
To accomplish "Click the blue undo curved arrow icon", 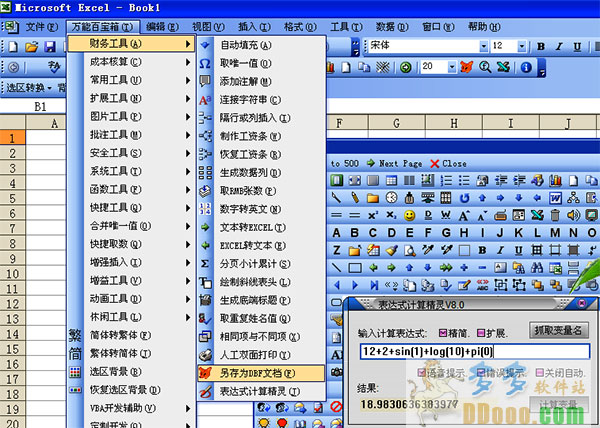I will (465, 198).
